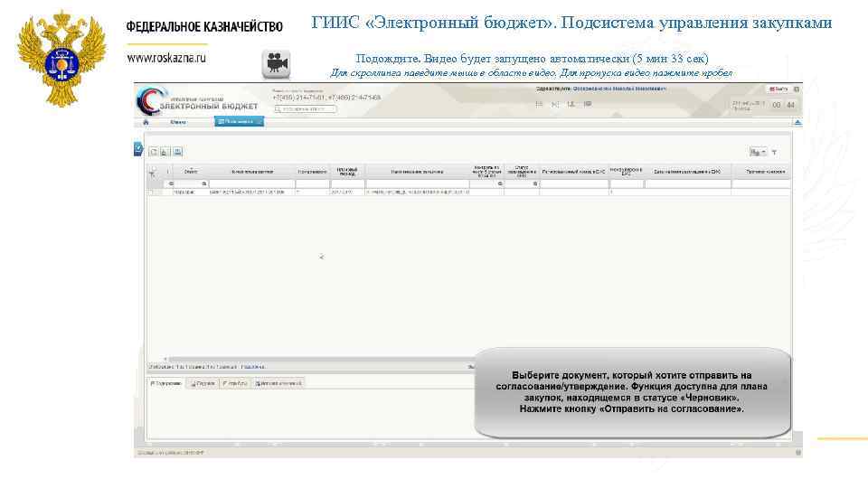Open the www.roskazna.ru link
The height and width of the screenshot is (488, 868).
[166, 58]
